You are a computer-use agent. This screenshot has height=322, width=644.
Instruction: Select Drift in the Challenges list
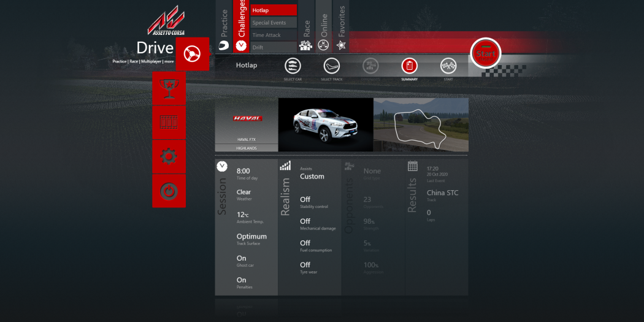[274, 47]
